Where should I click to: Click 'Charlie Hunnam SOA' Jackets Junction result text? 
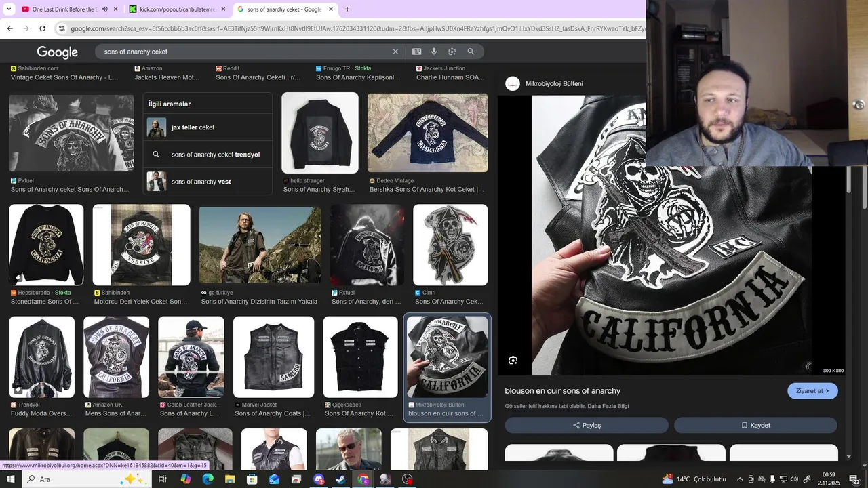pyautogui.click(x=450, y=77)
